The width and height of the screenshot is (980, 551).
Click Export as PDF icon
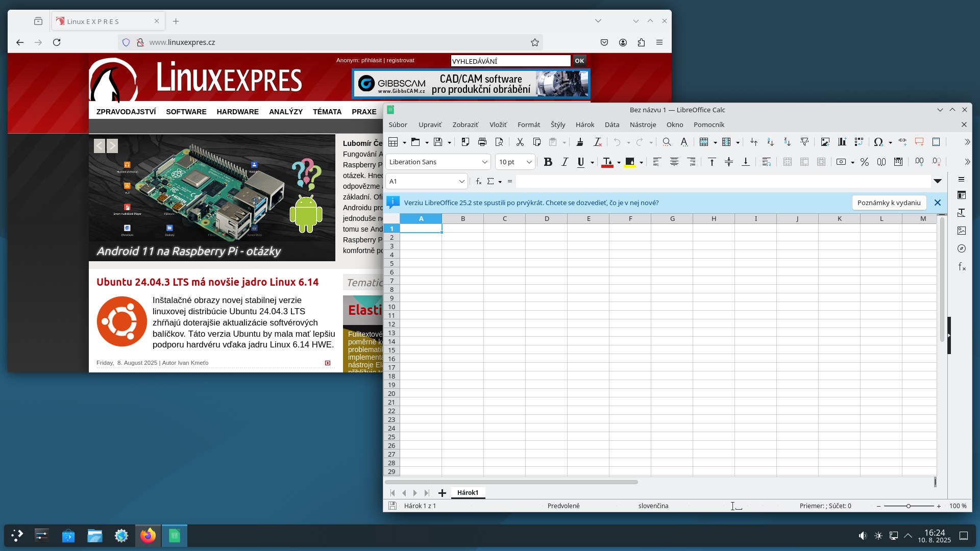[465, 142]
